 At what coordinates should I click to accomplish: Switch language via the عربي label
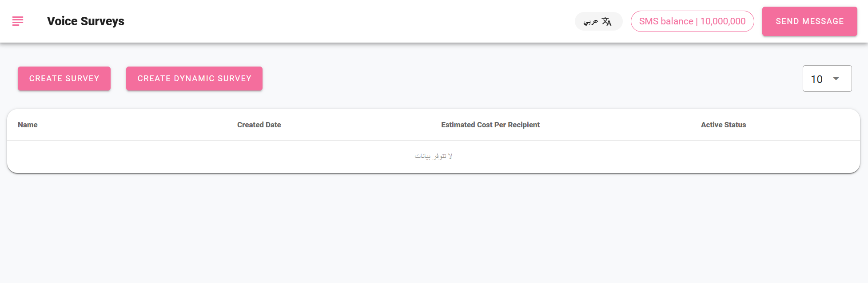click(591, 21)
